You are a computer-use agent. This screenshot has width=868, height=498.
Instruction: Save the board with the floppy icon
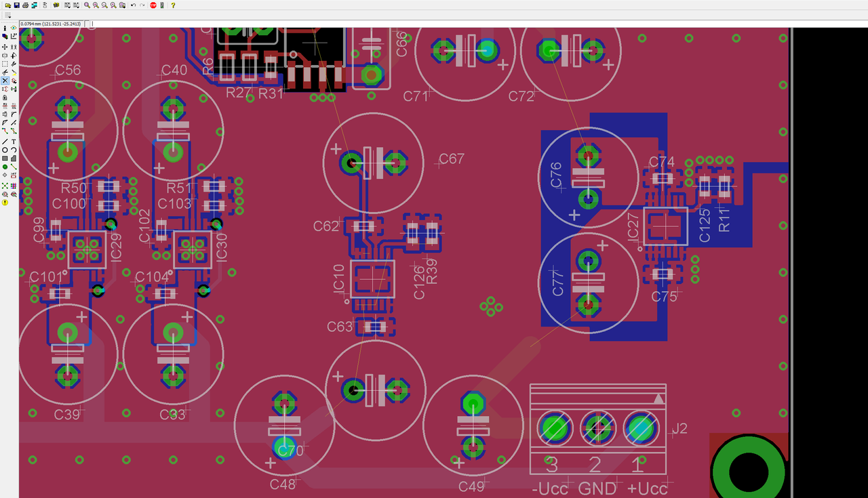[x=17, y=5]
